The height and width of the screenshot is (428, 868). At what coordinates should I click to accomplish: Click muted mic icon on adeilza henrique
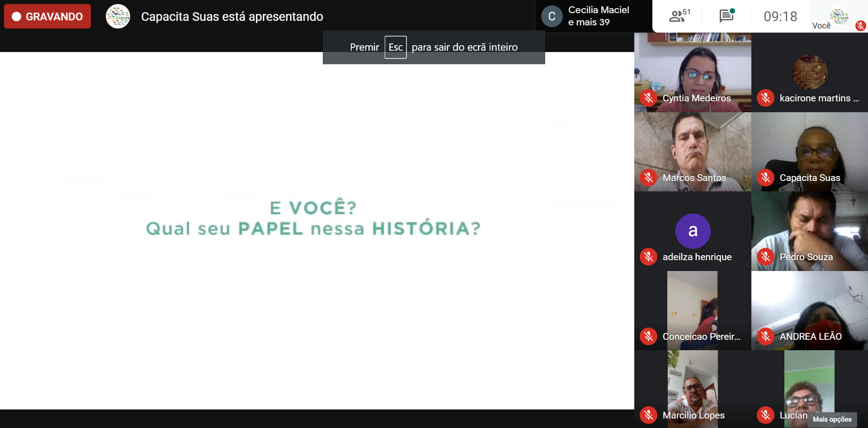pos(648,257)
